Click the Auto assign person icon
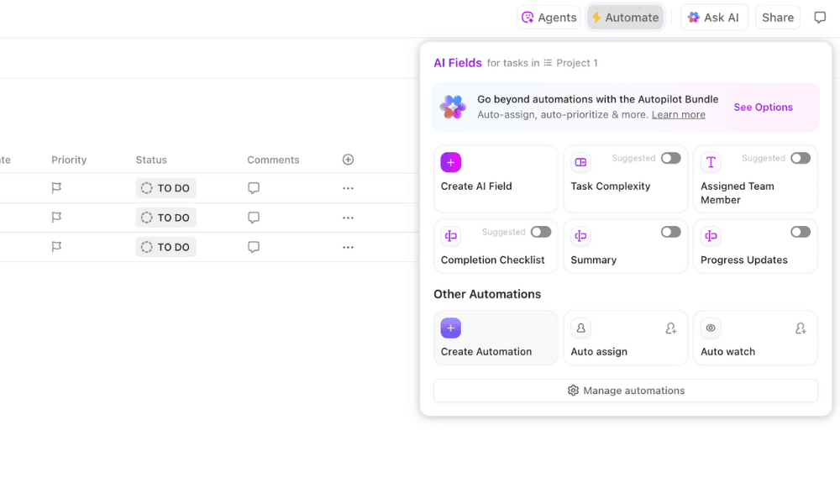Screen dimensions: 840x504 [580, 328]
